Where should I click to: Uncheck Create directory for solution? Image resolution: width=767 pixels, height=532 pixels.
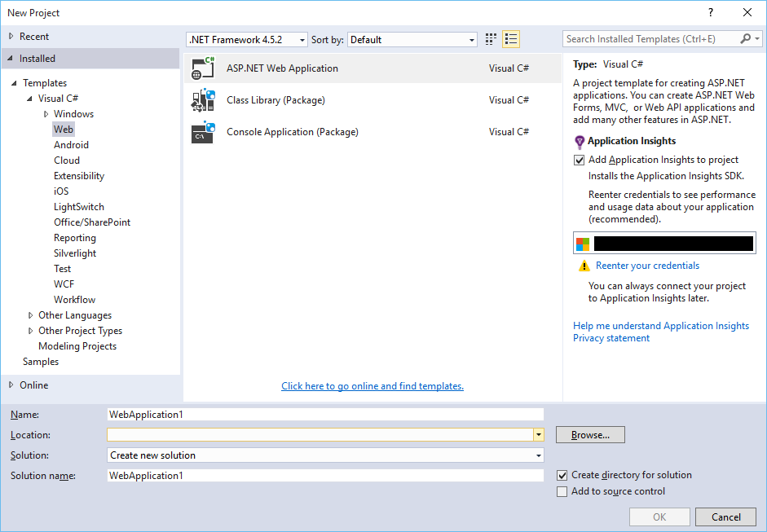coord(562,475)
